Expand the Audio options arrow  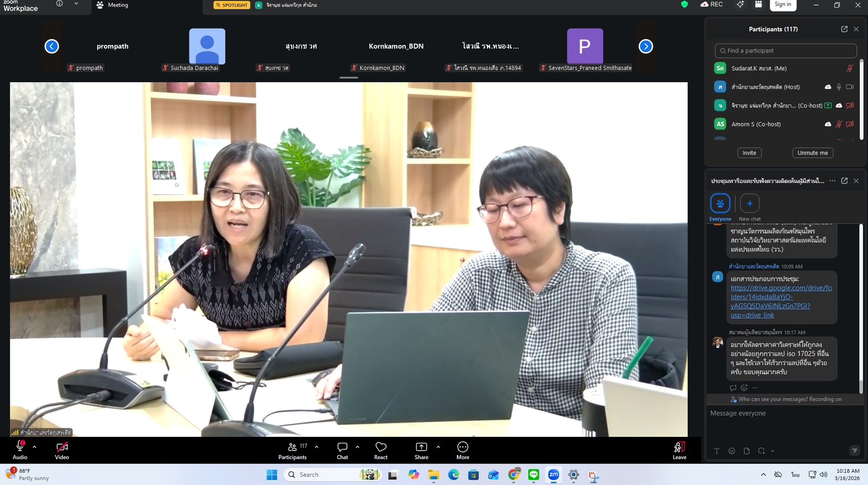tap(34, 447)
